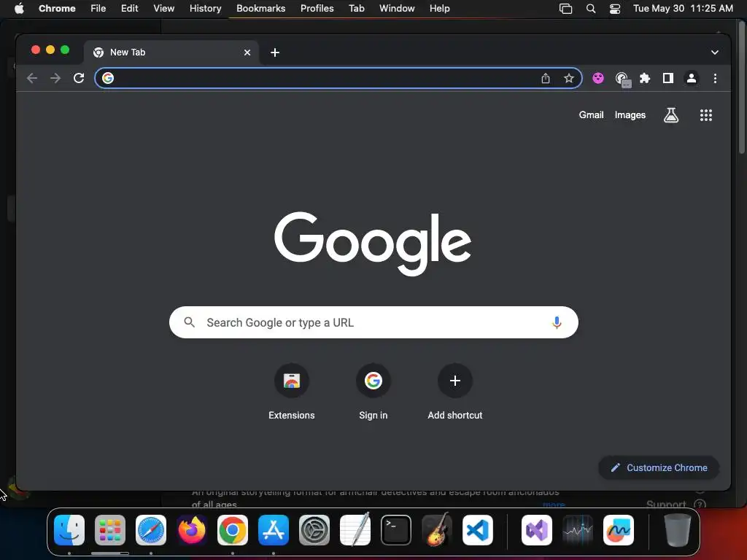The width and height of the screenshot is (747, 560).
Task: Open the Chrome application menu
Action: [57, 9]
